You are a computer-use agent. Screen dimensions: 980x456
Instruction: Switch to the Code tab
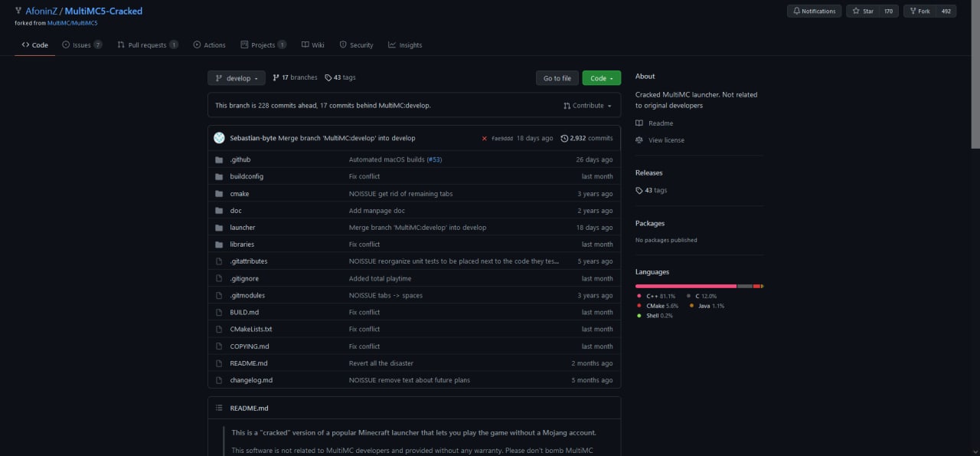[34, 45]
